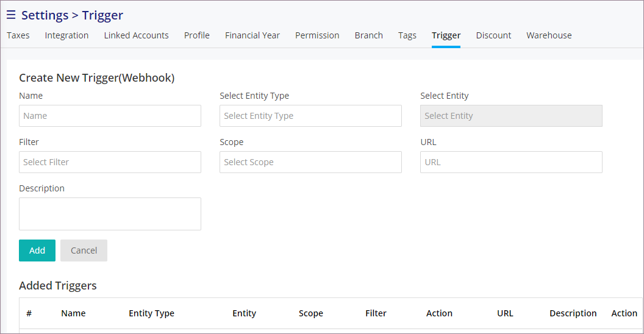Viewport: 644px width, 334px height.
Task: Click the webhook URL input field
Action: pos(511,162)
